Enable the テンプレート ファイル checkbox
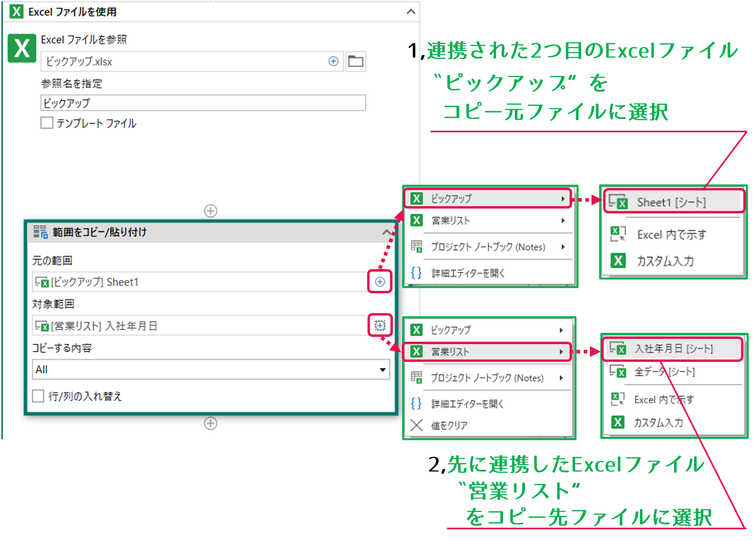Screen dimensions: 756x541 [47, 123]
